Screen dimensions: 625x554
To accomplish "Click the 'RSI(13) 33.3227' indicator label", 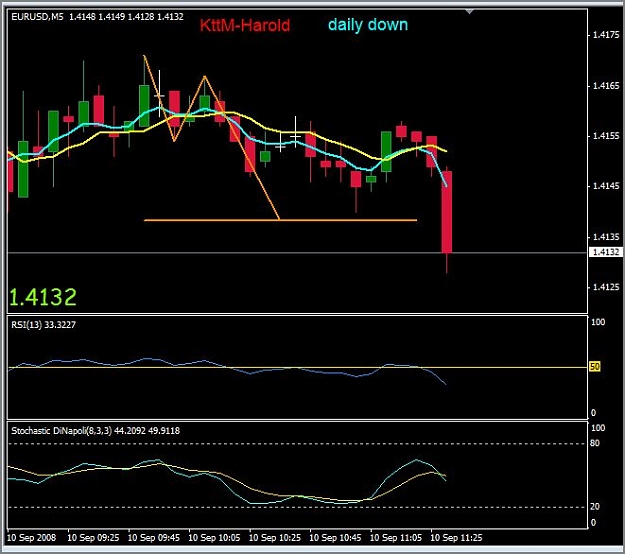I will pyautogui.click(x=43, y=325).
